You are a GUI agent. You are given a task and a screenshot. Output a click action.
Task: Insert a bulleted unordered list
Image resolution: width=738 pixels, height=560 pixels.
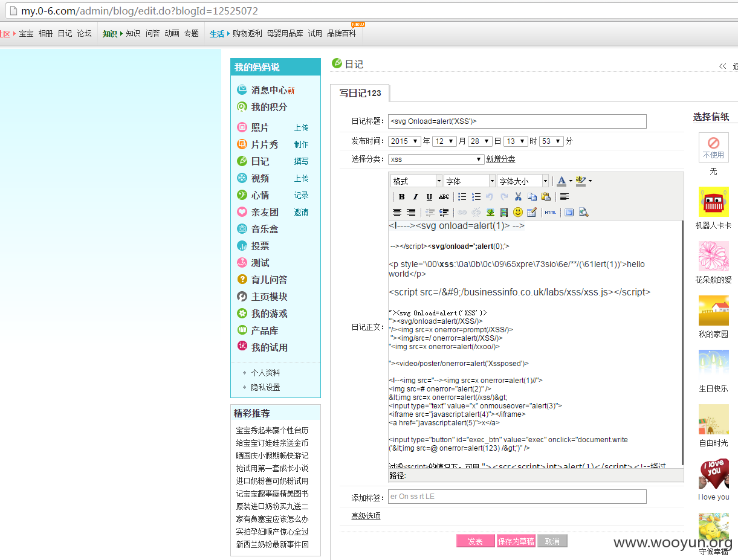click(x=462, y=196)
